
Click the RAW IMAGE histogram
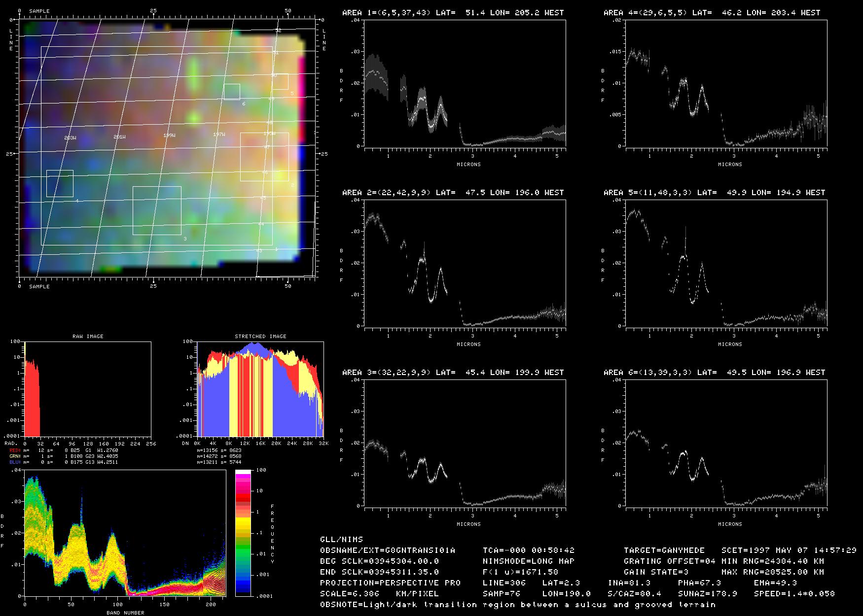(x=88, y=389)
